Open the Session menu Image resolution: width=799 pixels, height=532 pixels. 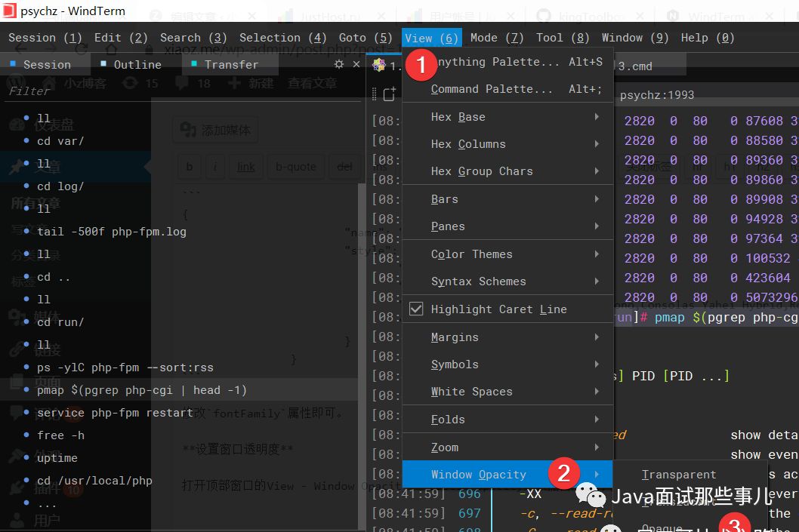coord(45,38)
